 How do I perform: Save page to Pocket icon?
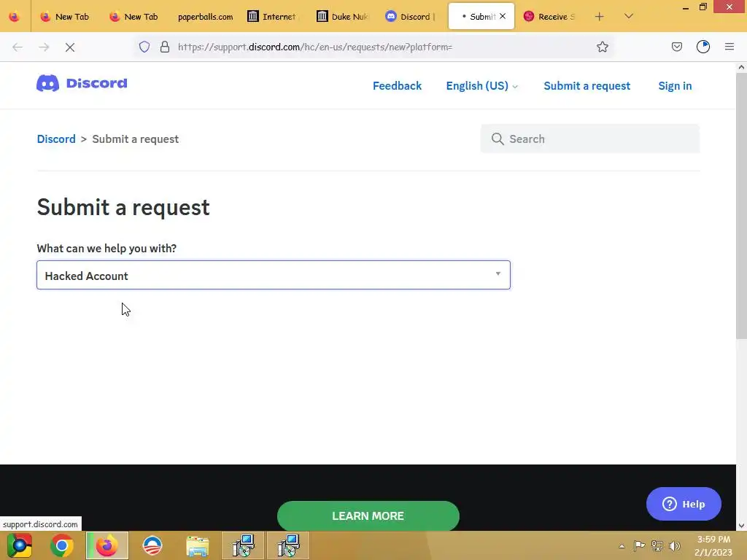click(x=677, y=47)
